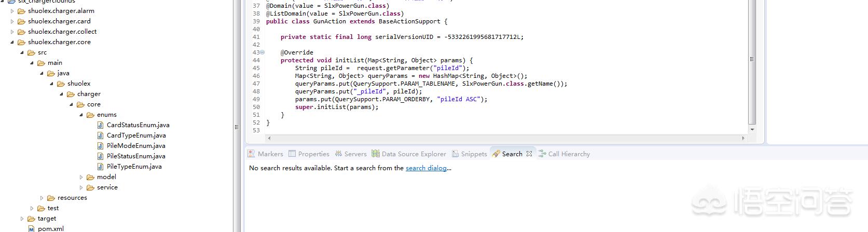Screen dimensions: 868x232
Task: Expand the shuolex.charger.card project
Action: pos(12,21)
